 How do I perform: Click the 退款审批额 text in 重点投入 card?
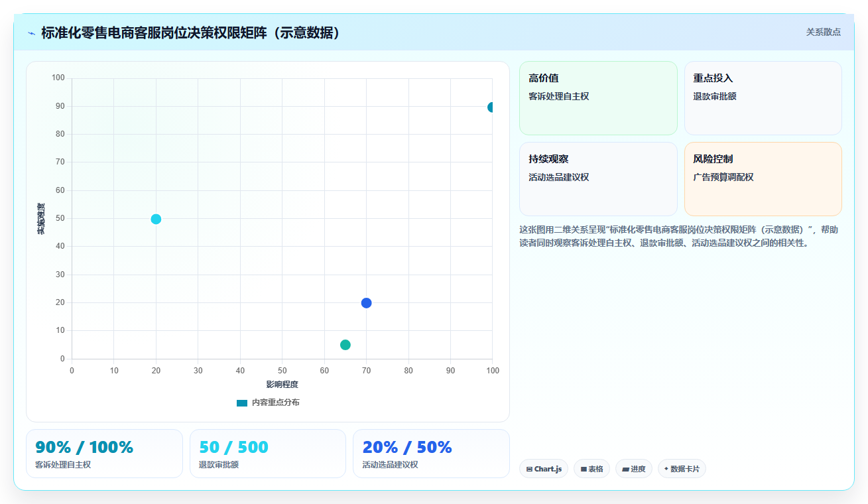(x=715, y=96)
